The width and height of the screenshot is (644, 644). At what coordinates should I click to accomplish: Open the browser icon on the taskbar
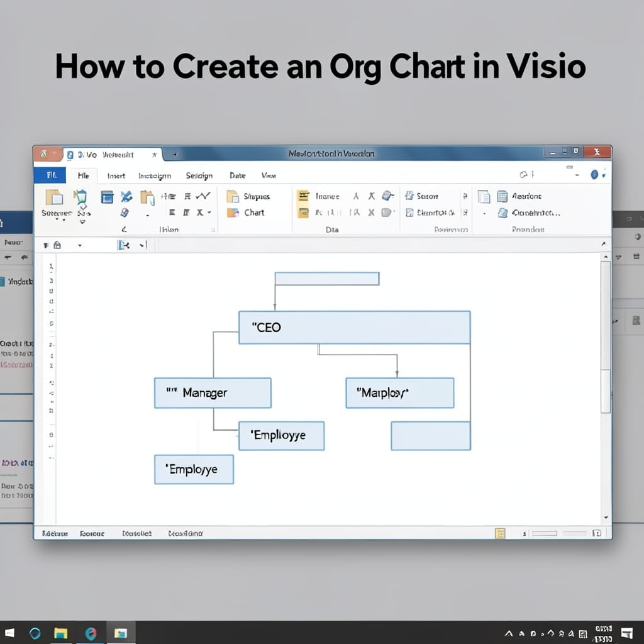(91, 633)
